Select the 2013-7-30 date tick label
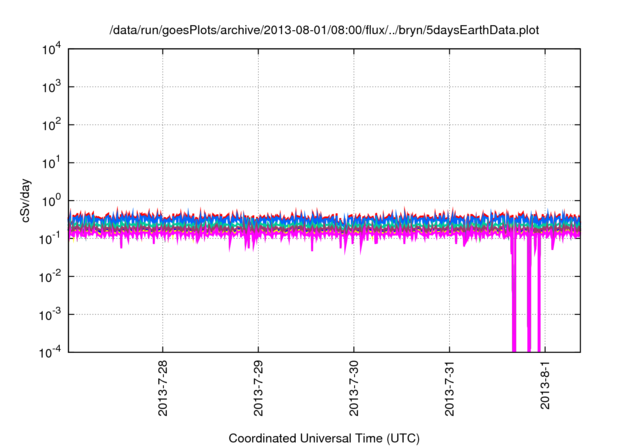The image size is (640, 448). point(353,388)
